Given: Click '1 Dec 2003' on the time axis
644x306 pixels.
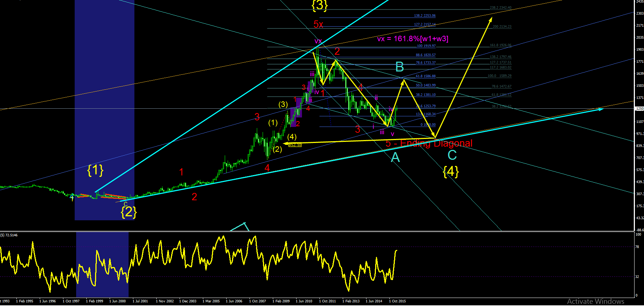Looking at the screenshot, I should 188,301.
